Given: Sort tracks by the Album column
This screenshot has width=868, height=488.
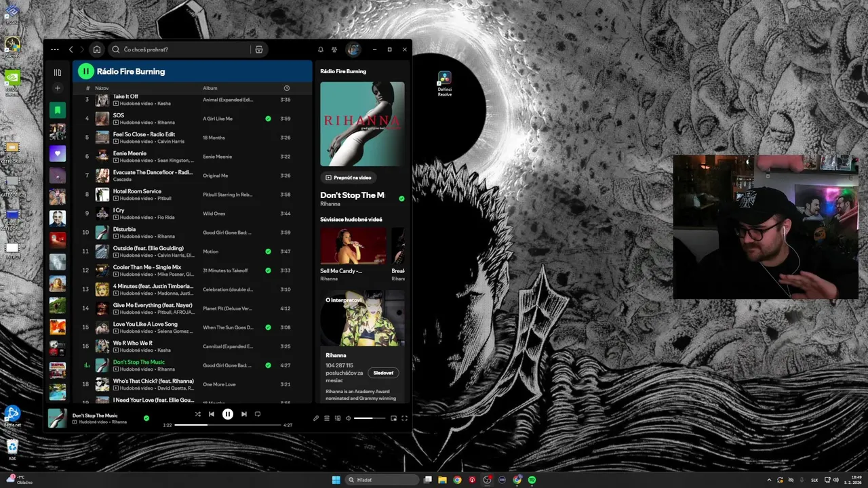Looking at the screenshot, I should 210,88.
